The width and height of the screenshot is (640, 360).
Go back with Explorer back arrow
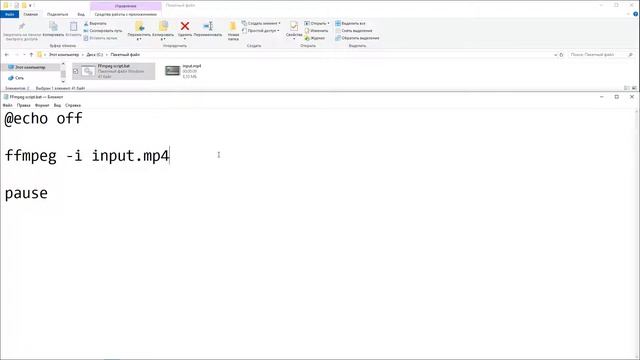point(7,55)
